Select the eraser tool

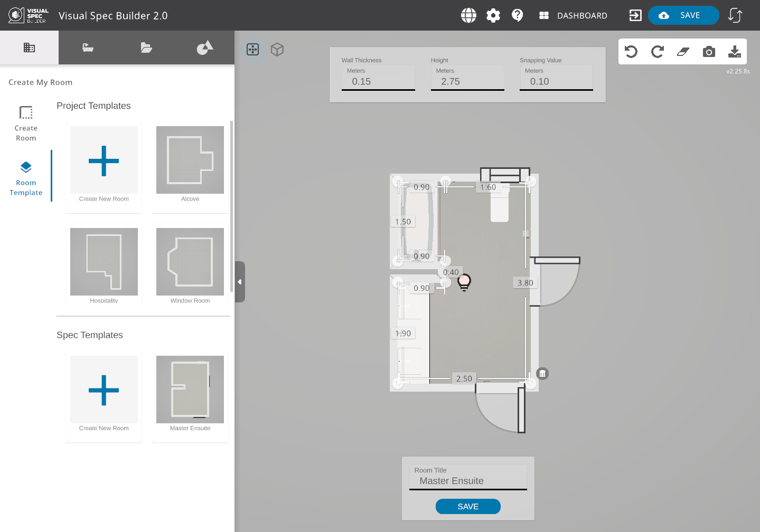pos(683,52)
